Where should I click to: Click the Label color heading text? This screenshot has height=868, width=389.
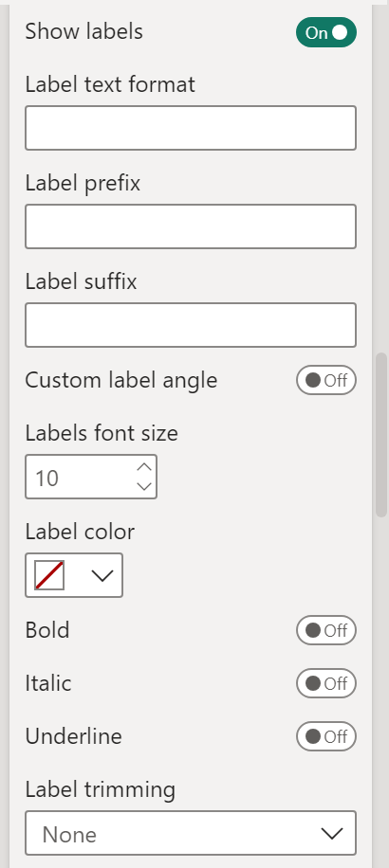[80, 532]
